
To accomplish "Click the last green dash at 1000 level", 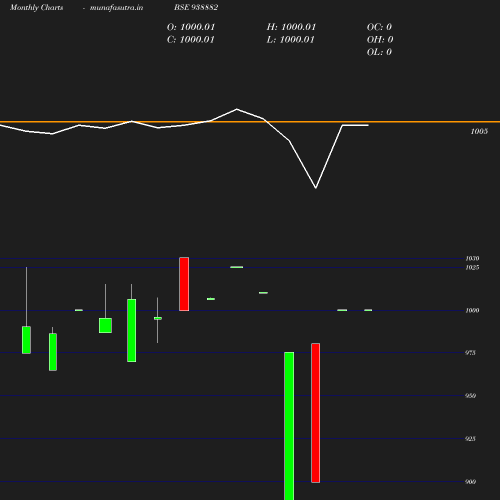I will pyautogui.click(x=368, y=310).
